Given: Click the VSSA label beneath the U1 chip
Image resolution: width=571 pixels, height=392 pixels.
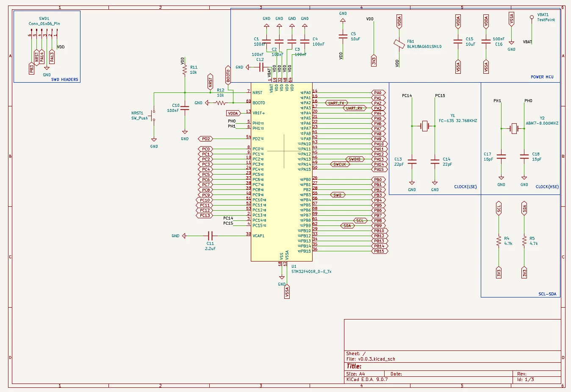Looking at the screenshot, I should (x=287, y=292).
